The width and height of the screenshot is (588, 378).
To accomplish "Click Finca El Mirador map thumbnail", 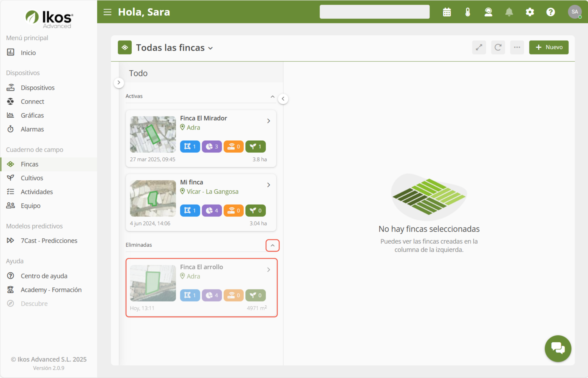I will (153, 134).
